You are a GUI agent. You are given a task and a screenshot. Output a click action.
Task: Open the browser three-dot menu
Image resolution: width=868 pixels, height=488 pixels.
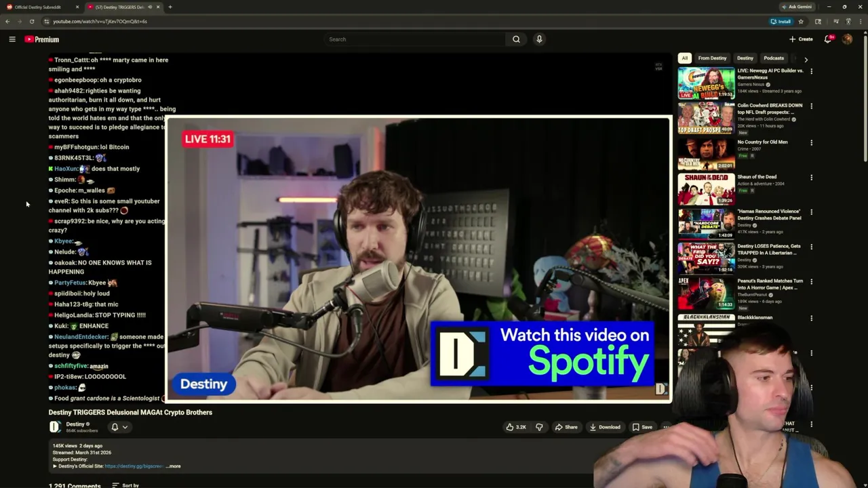tap(861, 21)
